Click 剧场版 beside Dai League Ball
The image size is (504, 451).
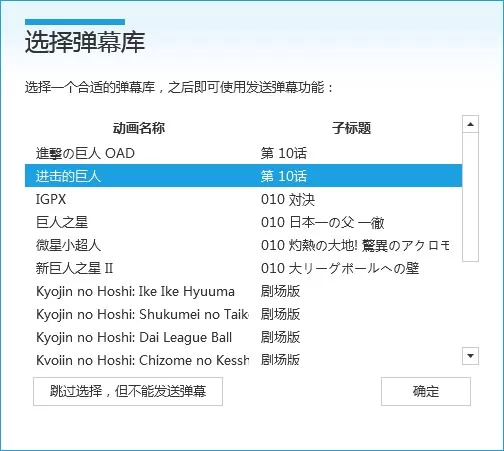(x=280, y=337)
